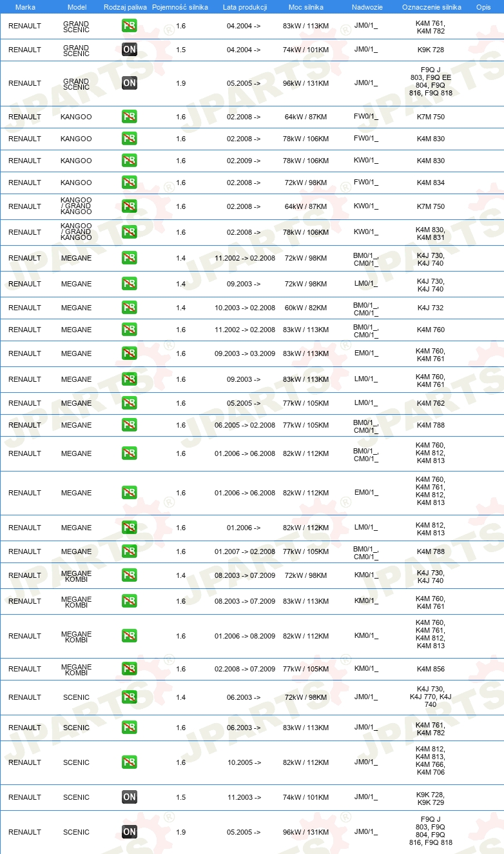Click the 11.2003 -> production date cell
This screenshot has width=504, height=854.
pos(244,797)
